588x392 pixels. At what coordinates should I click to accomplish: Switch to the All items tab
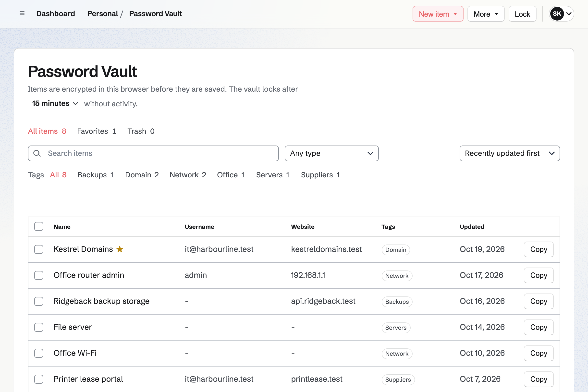pyautogui.click(x=47, y=131)
